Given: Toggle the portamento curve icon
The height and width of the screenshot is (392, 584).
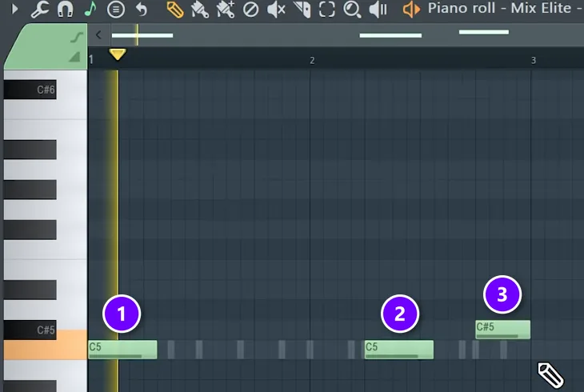Looking at the screenshot, I should tap(77, 38).
